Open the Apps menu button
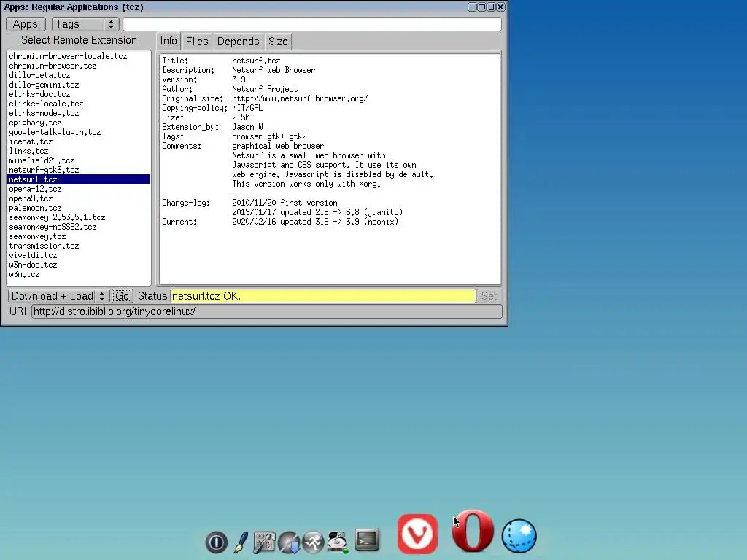This screenshot has width=747, height=560. 26,24
